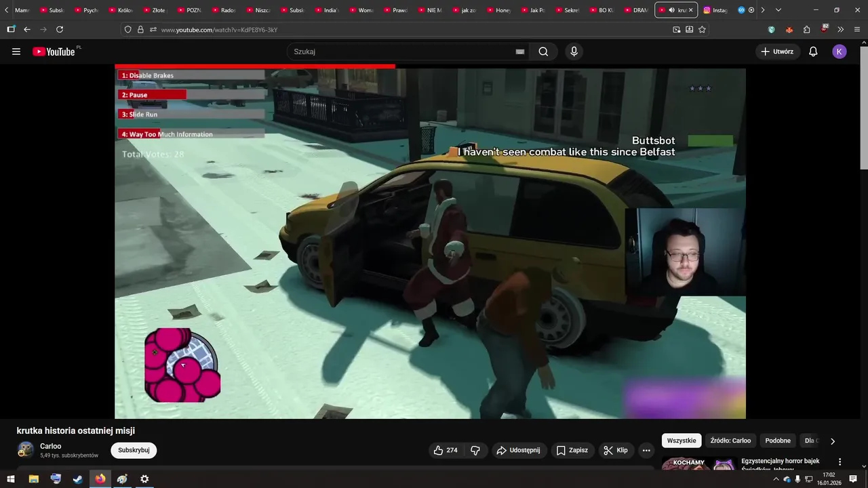Viewport: 868px width, 488px height.
Task: Start voice search with the microphone icon
Action: coord(574,52)
